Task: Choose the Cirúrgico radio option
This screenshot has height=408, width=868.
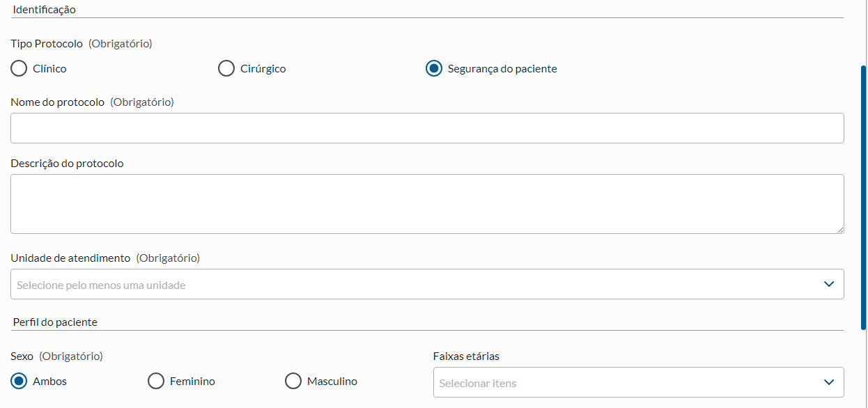Action: pyautogui.click(x=226, y=69)
